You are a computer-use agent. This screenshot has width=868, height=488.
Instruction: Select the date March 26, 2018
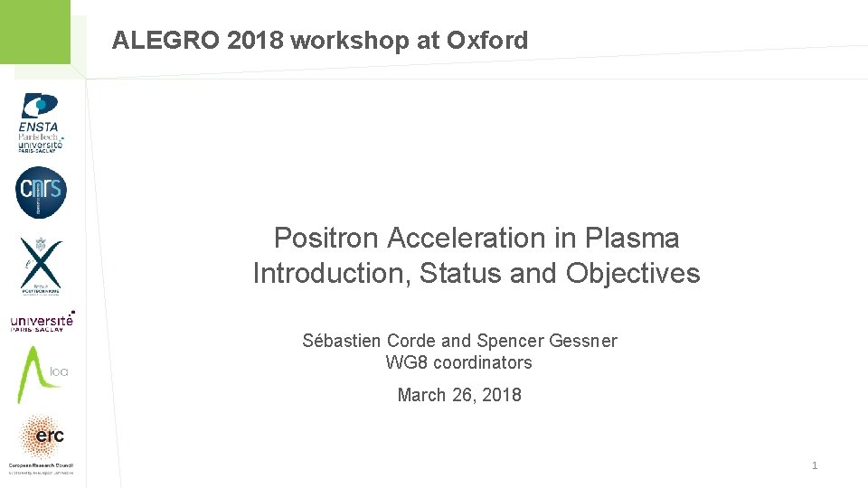pyautogui.click(x=459, y=395)
